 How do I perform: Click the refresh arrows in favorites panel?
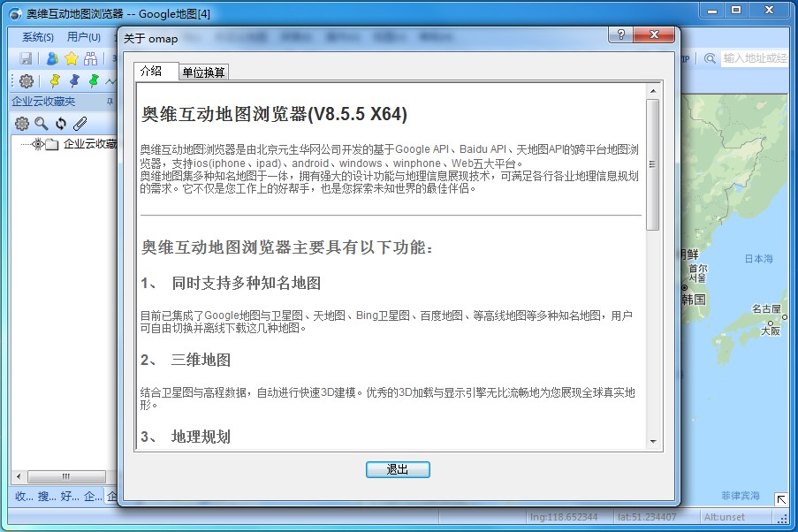[61, 123]
